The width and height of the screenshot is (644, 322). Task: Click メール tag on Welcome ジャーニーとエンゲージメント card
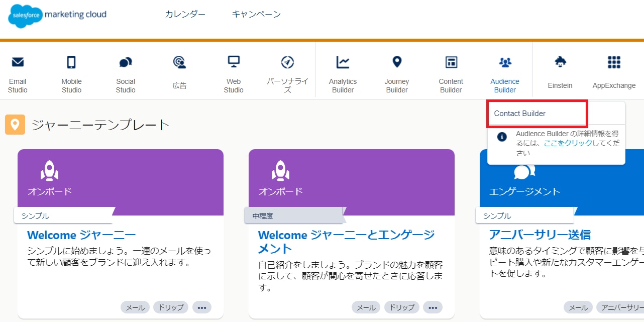coord(366,307)
